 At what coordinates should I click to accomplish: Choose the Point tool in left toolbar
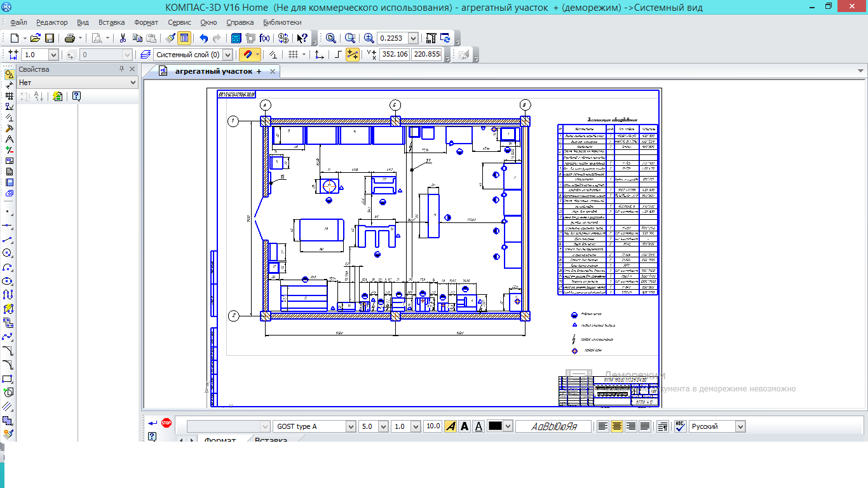pos(8,212)
